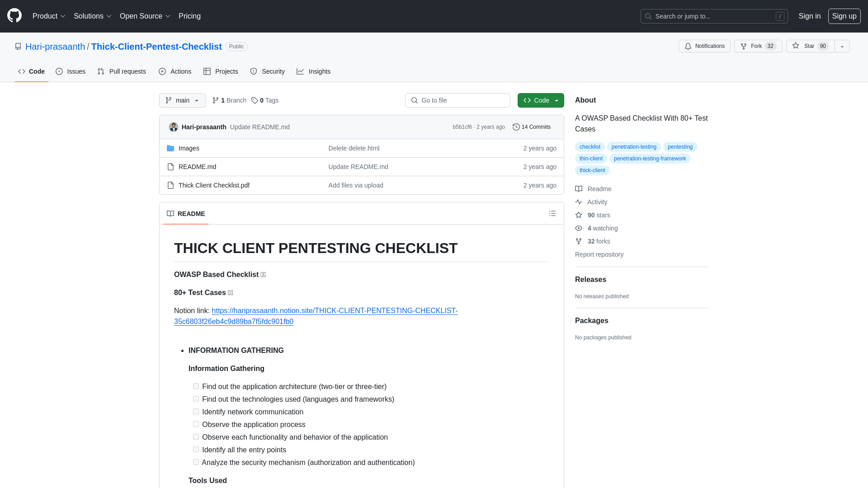Screen dimensions: 868x488
Task: Open the Images folder
Action: coord(189,148)
